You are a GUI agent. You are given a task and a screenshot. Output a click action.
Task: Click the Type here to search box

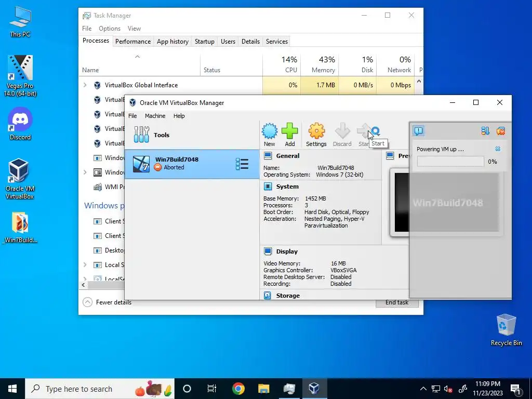100,389
